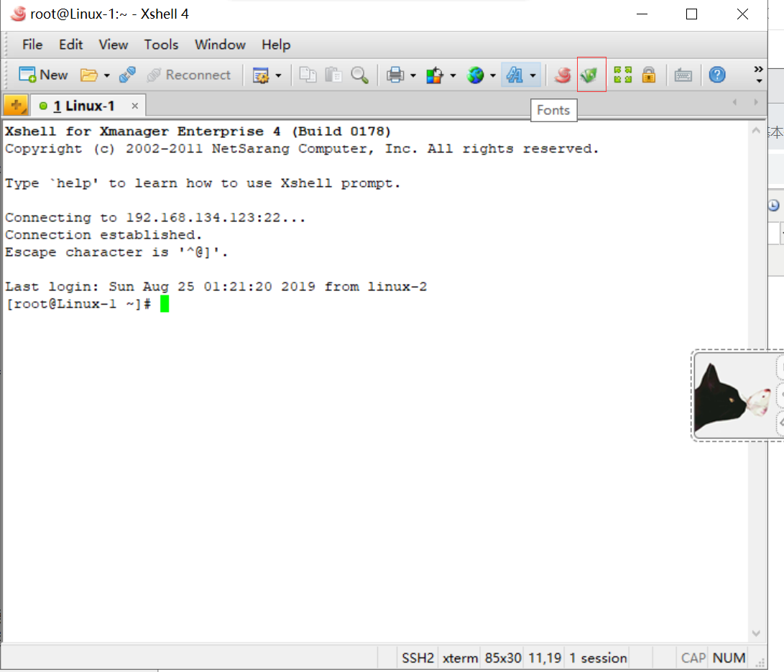
Task: Click the Reconnect button
Action: (x=188, y=75)
